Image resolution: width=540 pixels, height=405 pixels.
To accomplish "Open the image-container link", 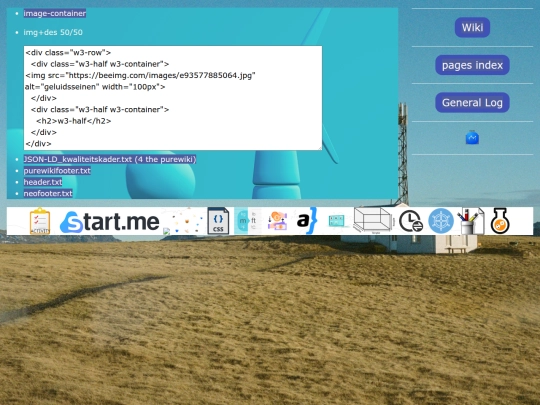I will 55,13.
